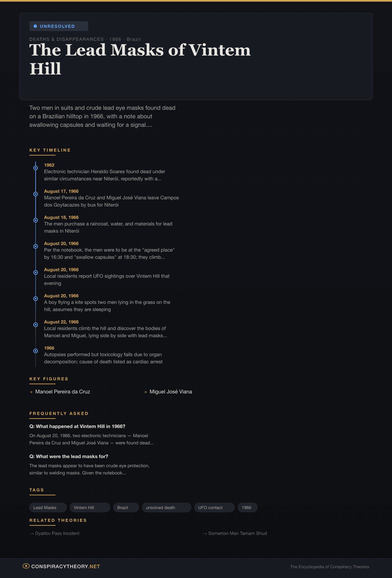Image resolution: width=392 pixels, height=578 pixels.
Task: Click the blue dot in Unresolved badge
Action: (35, 26)
